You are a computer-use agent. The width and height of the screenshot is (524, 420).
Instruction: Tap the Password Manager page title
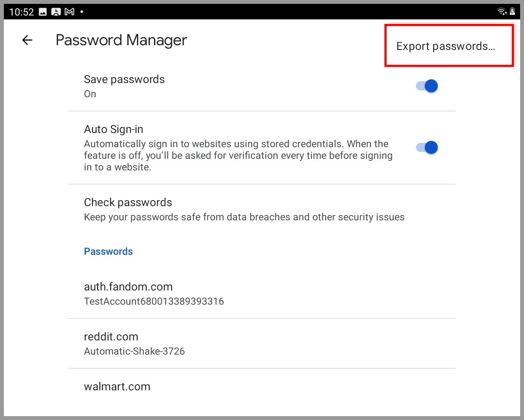[121, 40]
